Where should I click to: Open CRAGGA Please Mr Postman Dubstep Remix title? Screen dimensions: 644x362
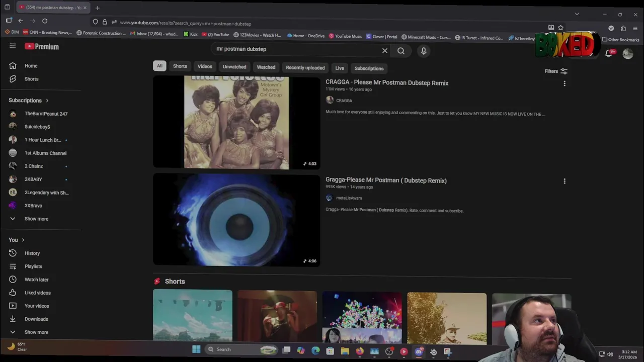tap(387, 83)
